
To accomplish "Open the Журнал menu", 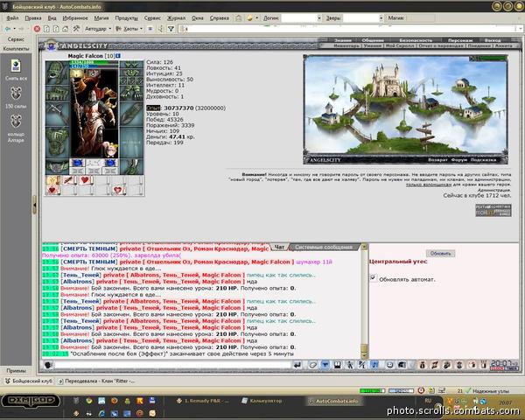I will pyautogui.click(x=176, y=18).
